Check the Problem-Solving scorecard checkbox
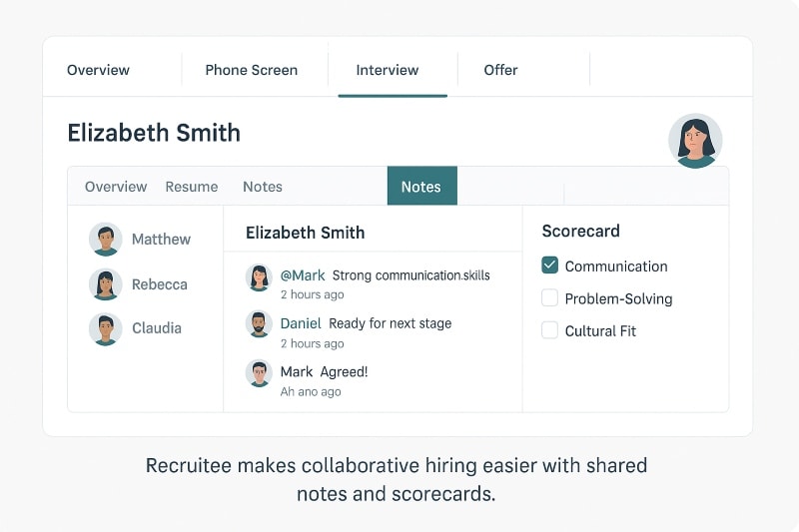The width and height of the screenshot is (799, 532). pyautogui.click(x=549, y=297)
